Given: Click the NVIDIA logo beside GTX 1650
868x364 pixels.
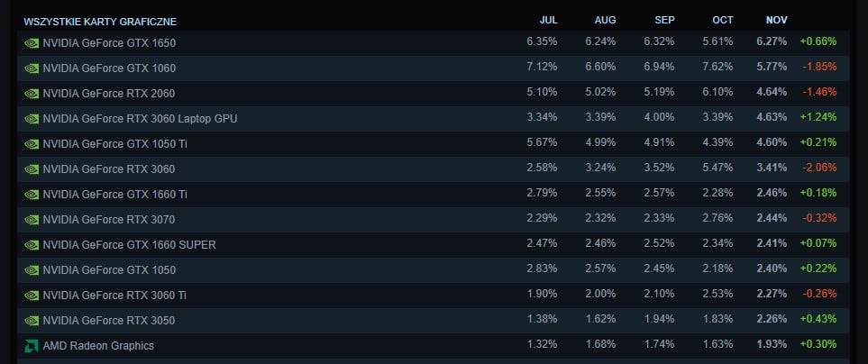Looking at the screenshot, I should [32, 42].
